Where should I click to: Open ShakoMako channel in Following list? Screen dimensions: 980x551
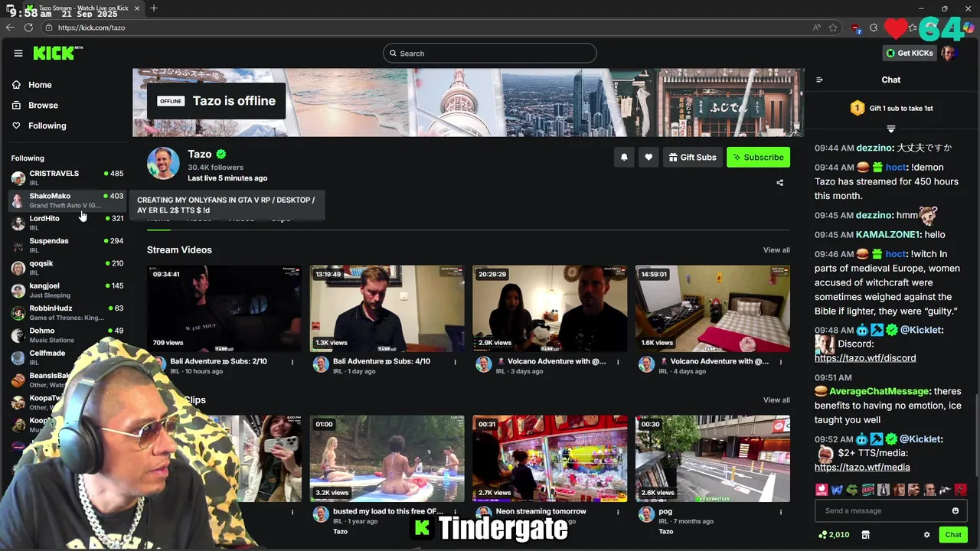67,201
